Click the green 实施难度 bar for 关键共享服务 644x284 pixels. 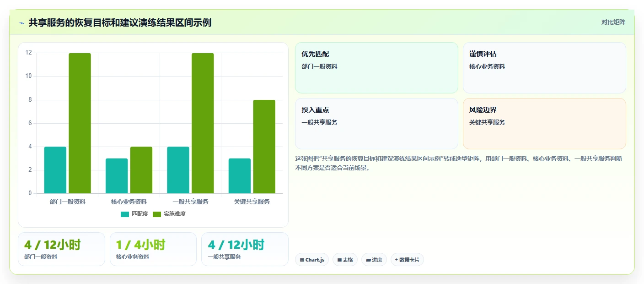coord(264,147)
